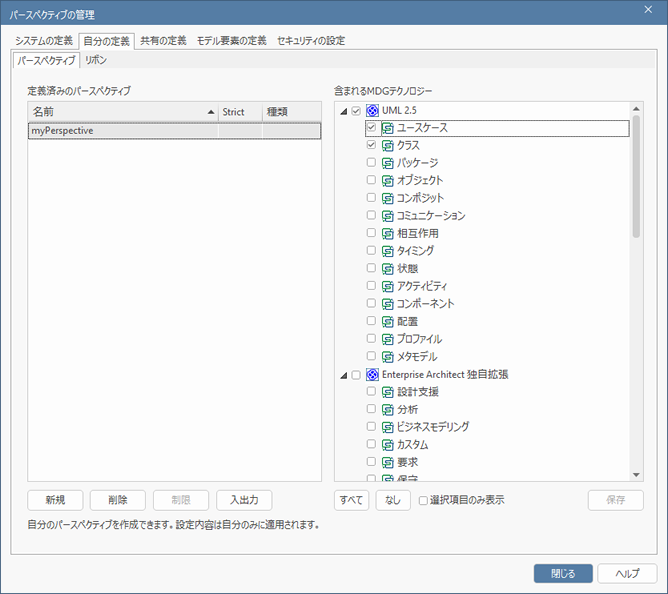Viewport: 668px width, 594px height.
Task: Click the 状態 item icon
Action: (x=388, y=268)
